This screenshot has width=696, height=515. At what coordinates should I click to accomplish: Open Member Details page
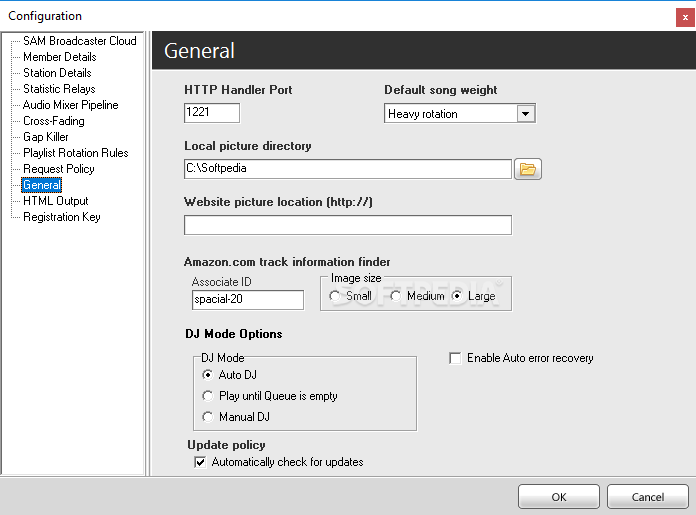pyautogui.click(x=59, y=57)
